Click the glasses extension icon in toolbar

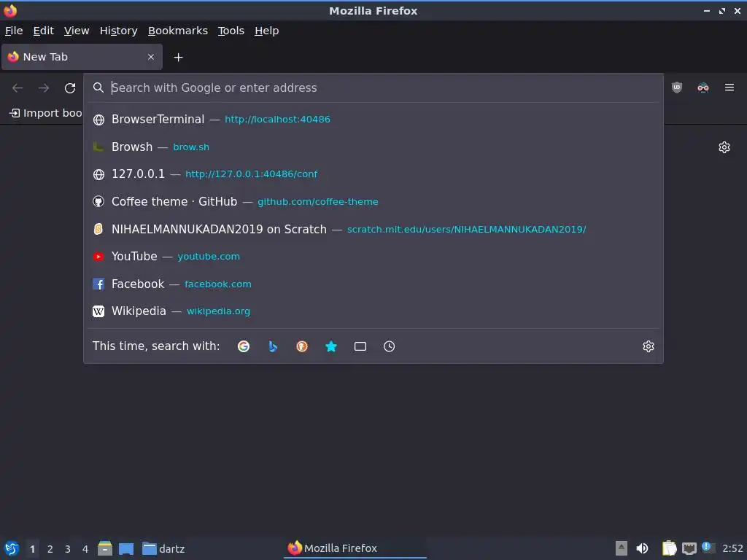click(x=703, y=87)
